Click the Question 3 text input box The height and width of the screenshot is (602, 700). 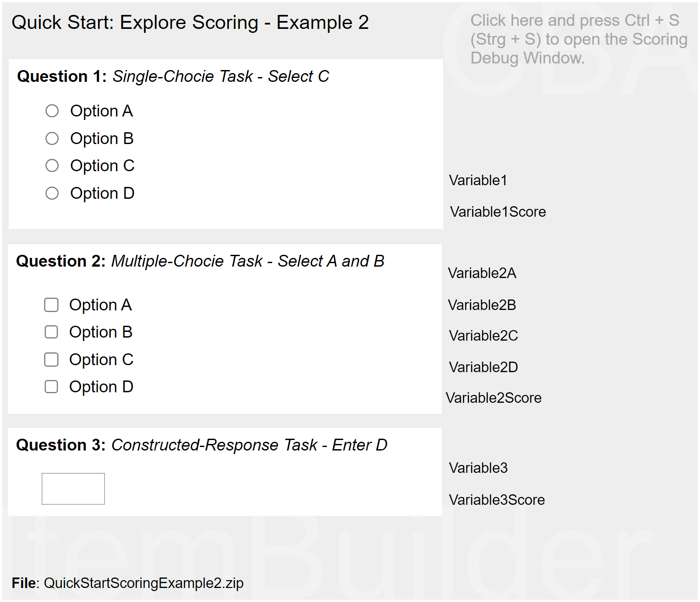73,489
